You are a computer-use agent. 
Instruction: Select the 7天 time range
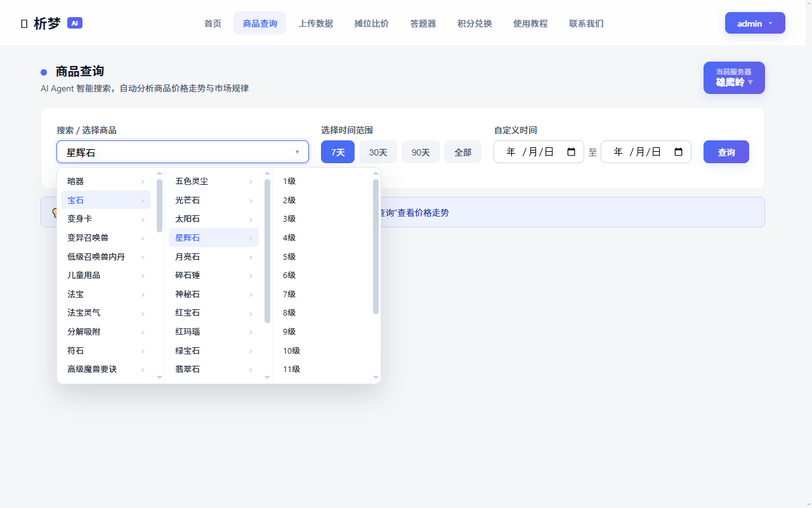click(337, 152)
